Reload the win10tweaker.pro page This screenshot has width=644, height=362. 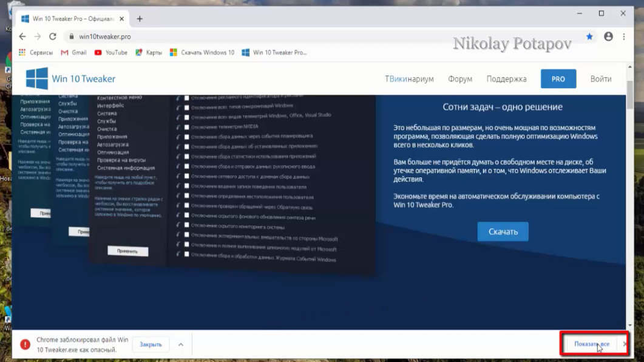click(x=53, y=36)
